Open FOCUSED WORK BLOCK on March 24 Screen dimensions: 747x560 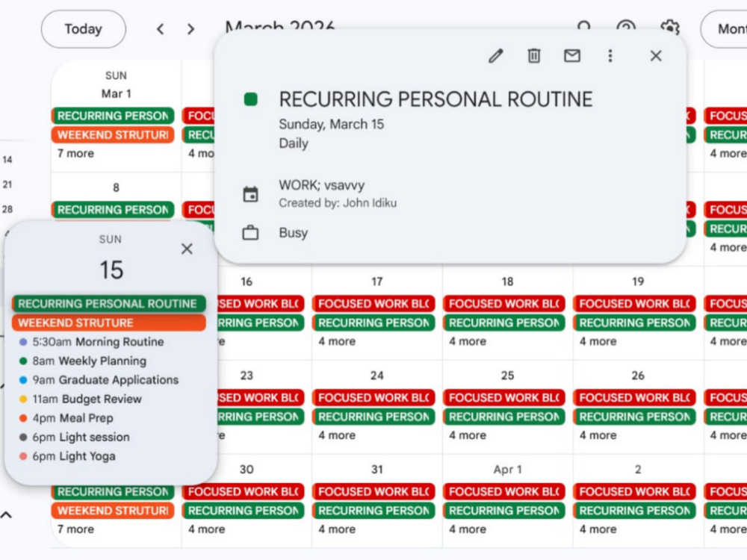click(373, 398)
